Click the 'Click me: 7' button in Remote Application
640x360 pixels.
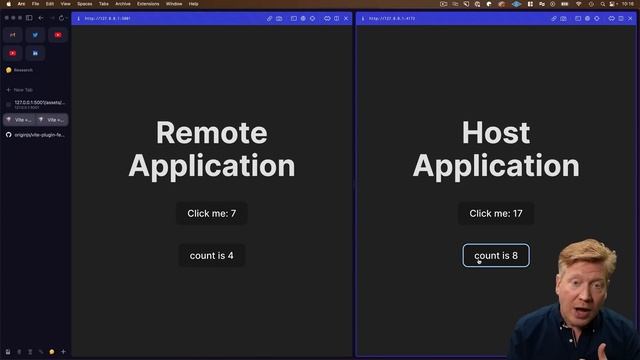click(x=211, y=213)
